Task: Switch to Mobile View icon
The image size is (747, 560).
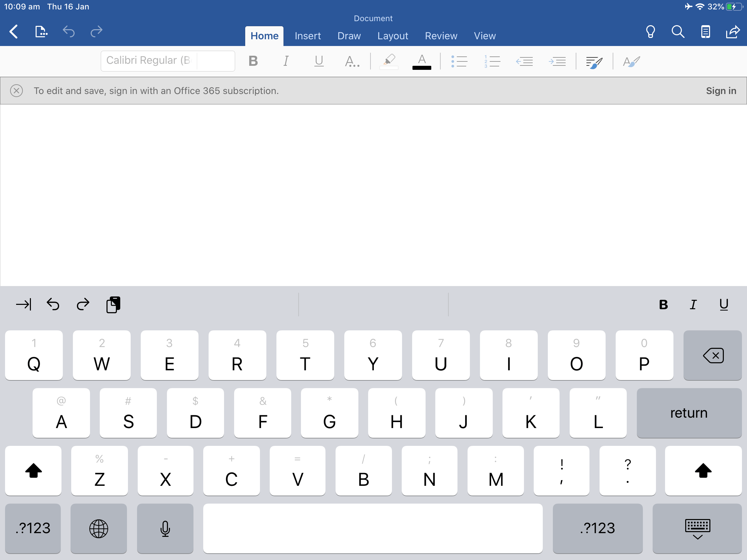Action: coord(705,32)
